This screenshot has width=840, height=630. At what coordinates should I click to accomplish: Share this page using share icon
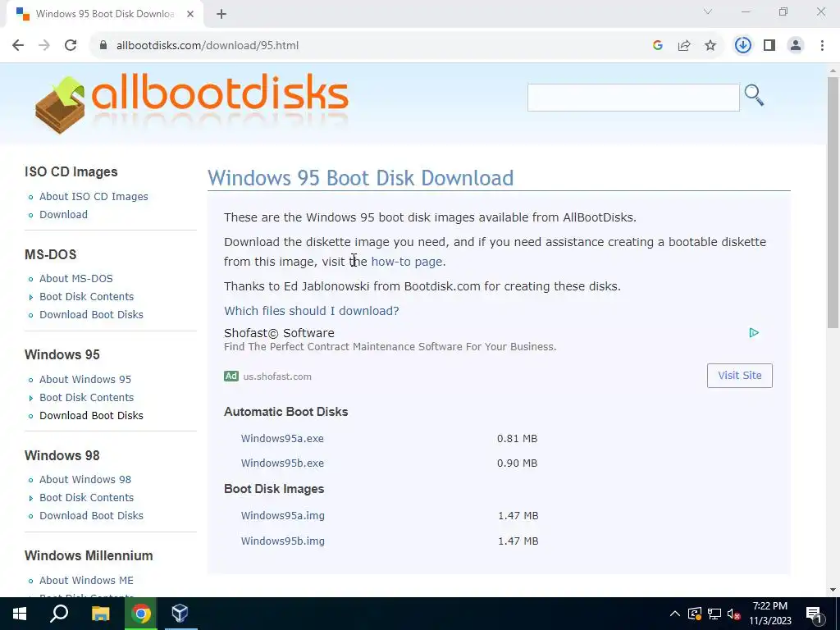point(684,46)
